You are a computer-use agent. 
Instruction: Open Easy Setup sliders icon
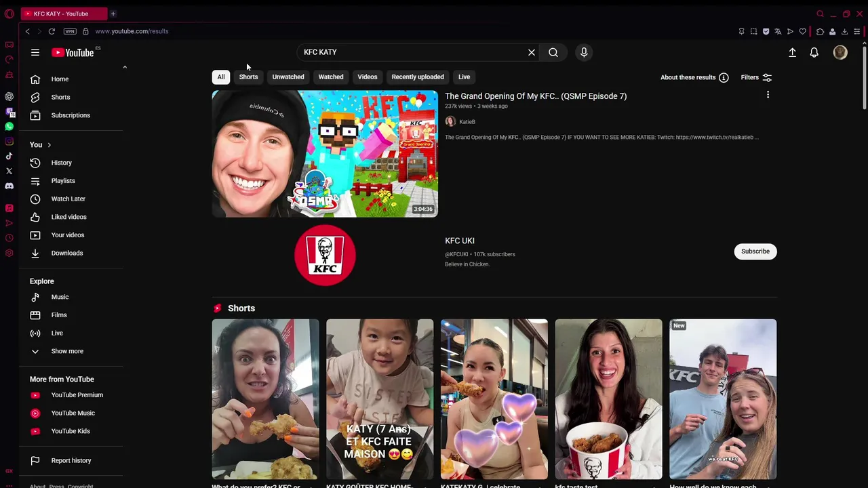coord(856,31)
